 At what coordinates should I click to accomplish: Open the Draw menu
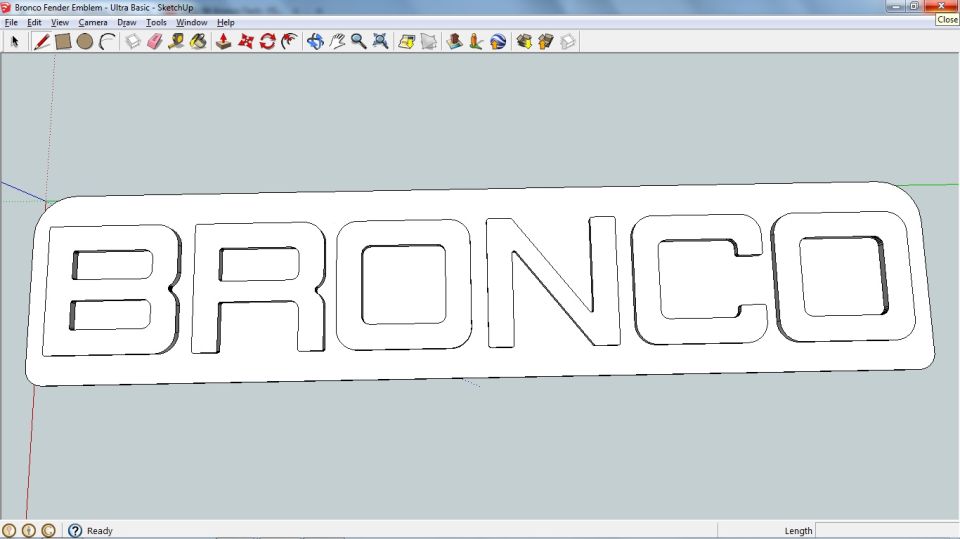[126, 22]
